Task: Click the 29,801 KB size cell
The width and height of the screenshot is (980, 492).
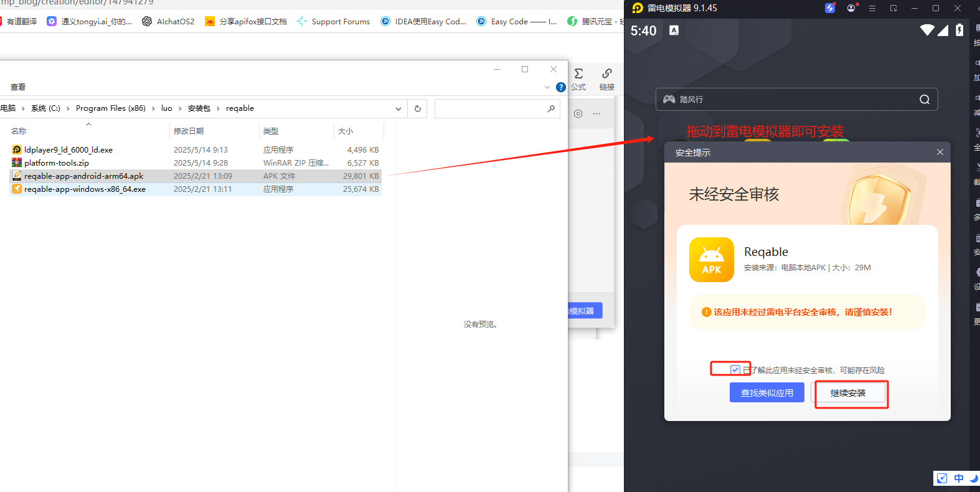Action: [x=360, y=176]
